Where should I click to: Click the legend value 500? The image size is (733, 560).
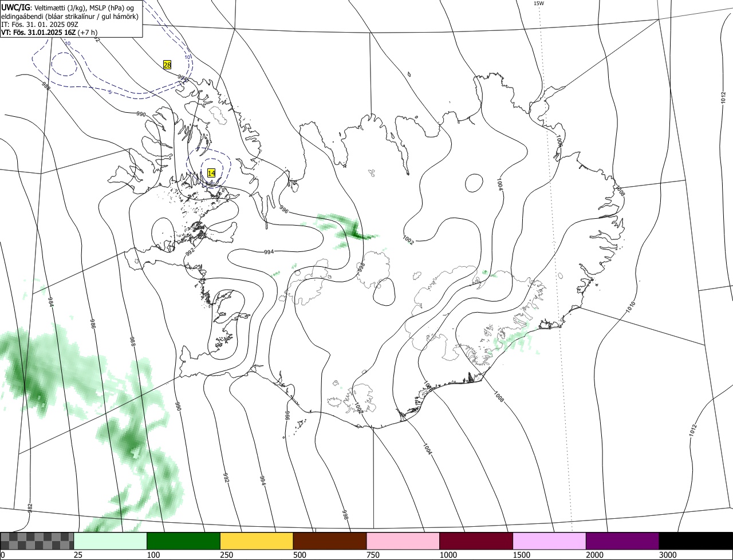(x=299, y=555)
